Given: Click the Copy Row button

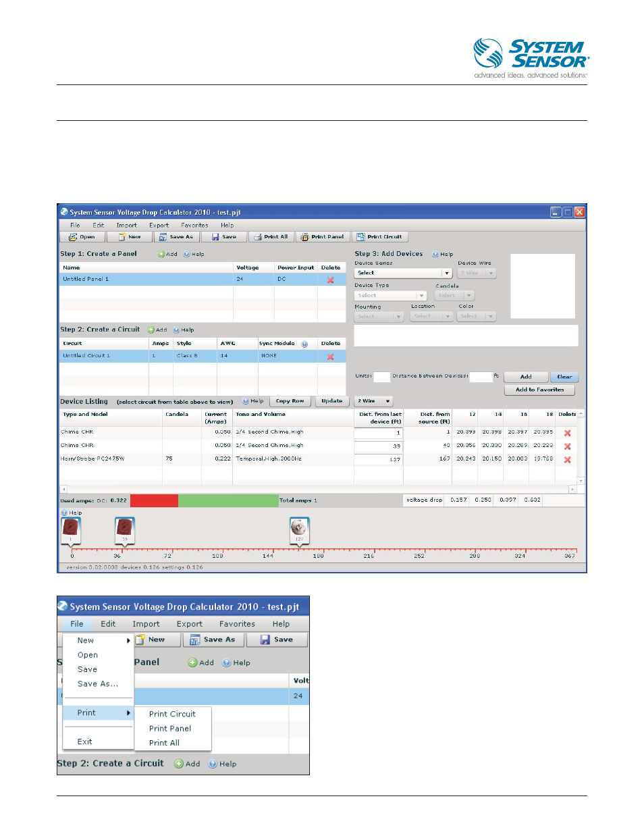Looking at the screenshot, I should [x=290, y=401].
